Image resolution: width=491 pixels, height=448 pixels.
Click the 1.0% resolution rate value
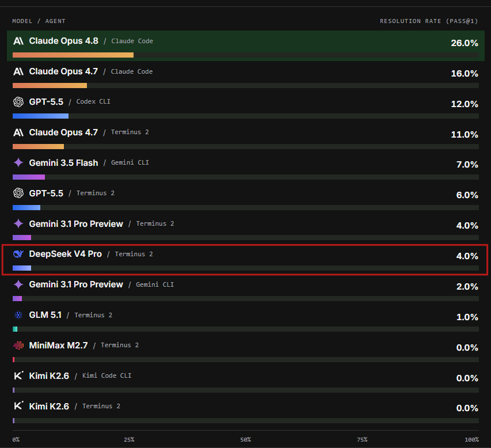pyautogui.click(x=467, y=317)
